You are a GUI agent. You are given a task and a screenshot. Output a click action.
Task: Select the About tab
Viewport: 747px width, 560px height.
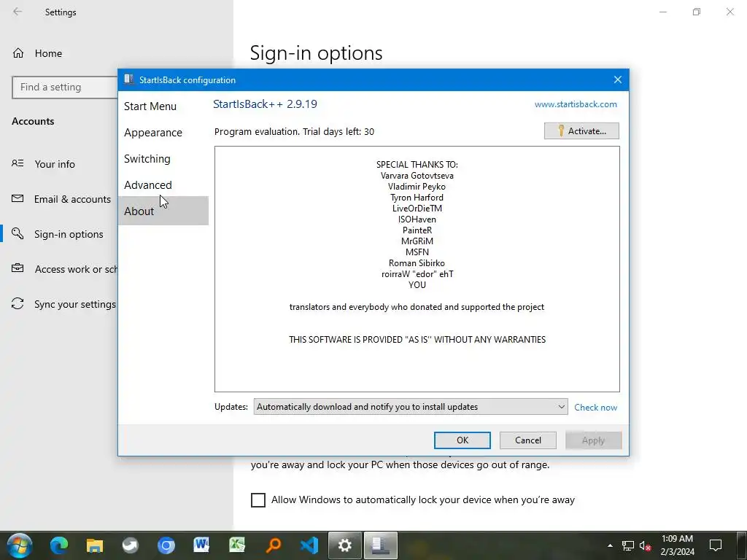tap(163, 211)
